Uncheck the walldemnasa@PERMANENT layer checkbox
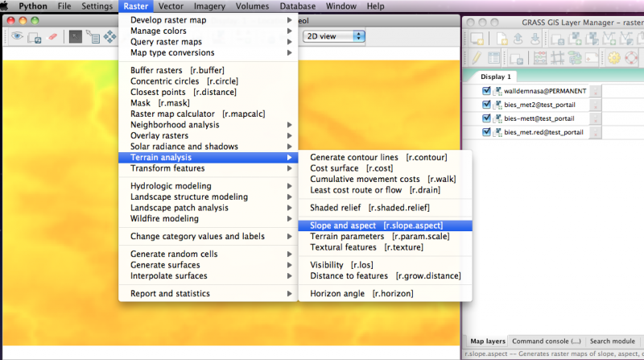This screenshot has width=644, height=360. point(485,92)
